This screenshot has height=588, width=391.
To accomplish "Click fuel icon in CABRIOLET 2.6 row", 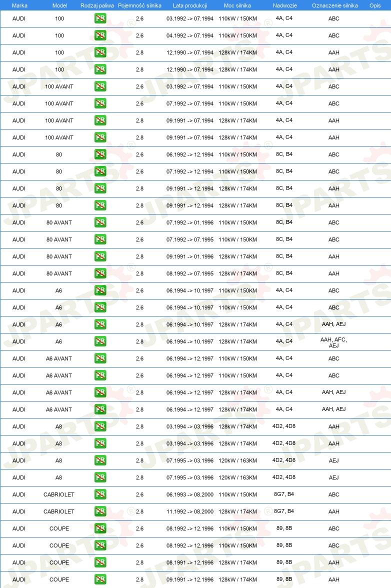I will [100, 494].
